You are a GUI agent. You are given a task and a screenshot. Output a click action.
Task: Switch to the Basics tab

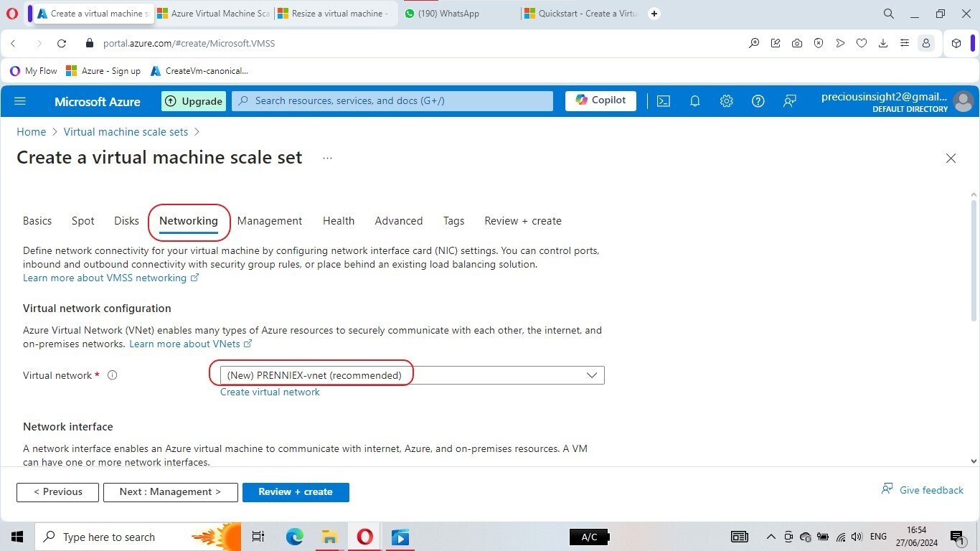(37, 221)
